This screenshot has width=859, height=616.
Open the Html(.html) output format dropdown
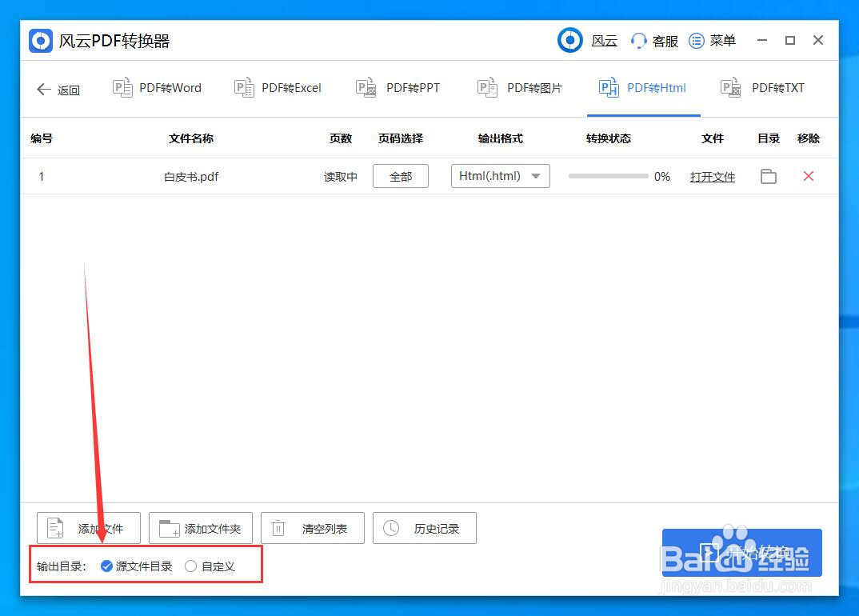point(500,176)
